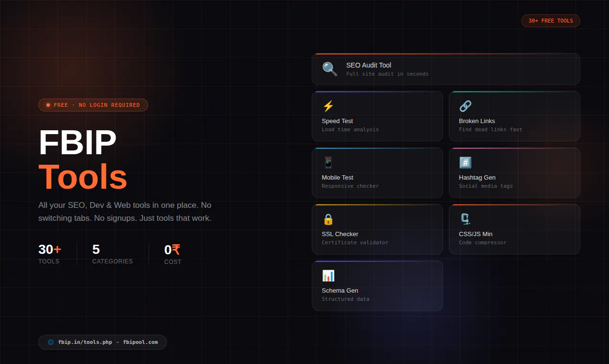Open the Schema Gen card title
Viewport: 609px width, 364px height.
340,291
